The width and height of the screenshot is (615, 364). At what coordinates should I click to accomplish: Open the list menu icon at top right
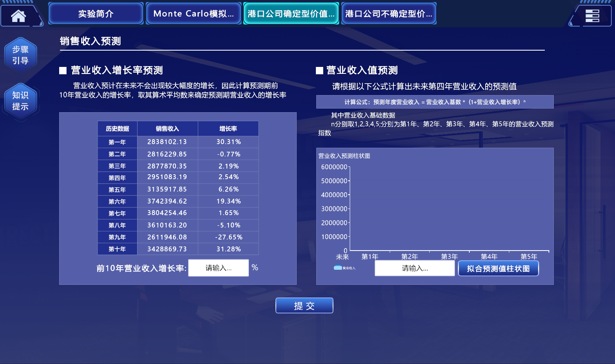click(592, 16)
